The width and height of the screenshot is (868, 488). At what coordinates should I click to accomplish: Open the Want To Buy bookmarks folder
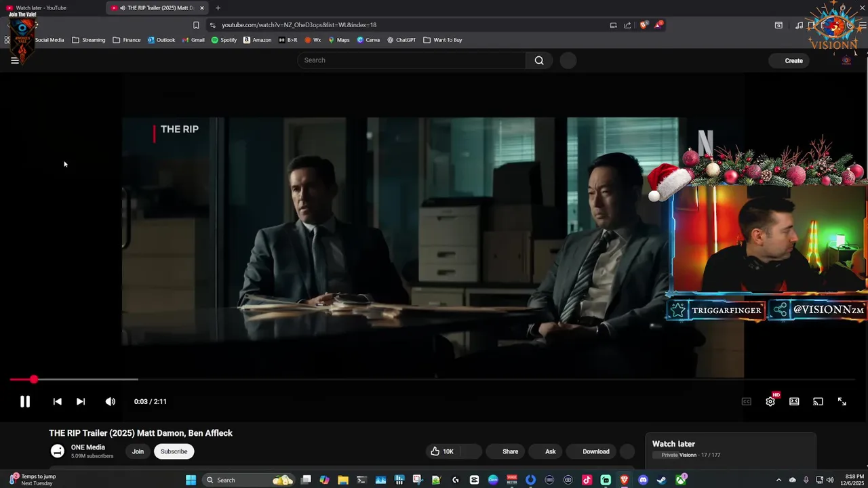tap(442, 40)
